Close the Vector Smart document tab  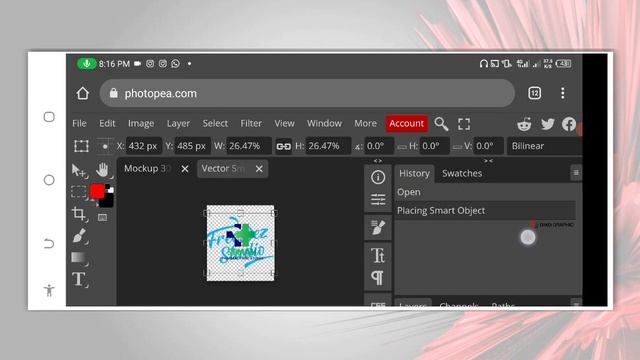pyautogui.click(x=259, y=169)
